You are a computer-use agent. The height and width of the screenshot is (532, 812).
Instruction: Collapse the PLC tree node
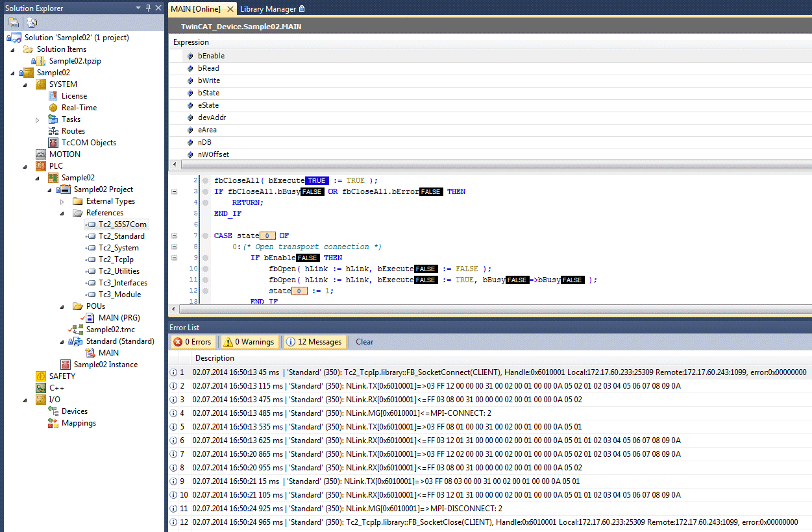click(25, 166)
